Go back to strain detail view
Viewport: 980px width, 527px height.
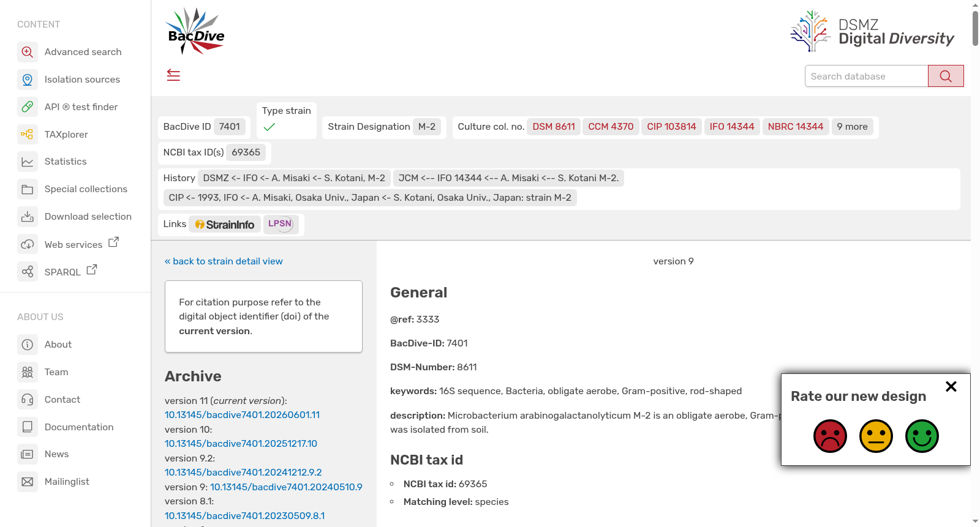point(224,261)
